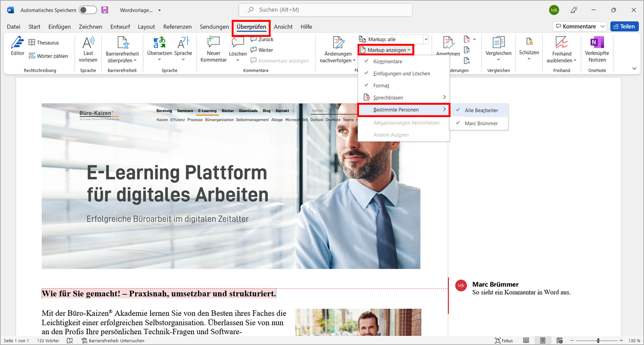Open the Kommentare dropdown at top right

pyautogui.click(x=580, y=27)
